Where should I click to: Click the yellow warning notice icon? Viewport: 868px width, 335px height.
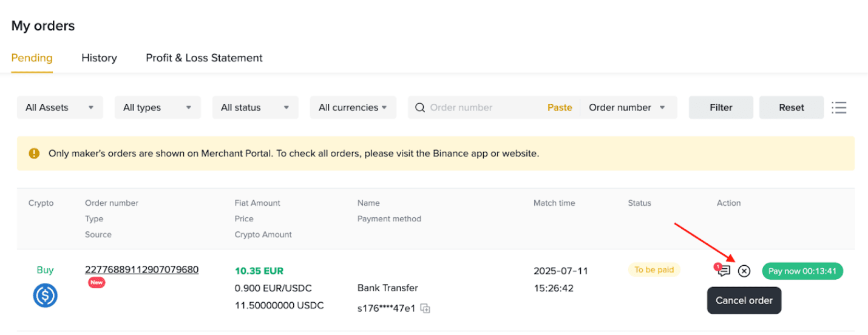click(35, 154)
